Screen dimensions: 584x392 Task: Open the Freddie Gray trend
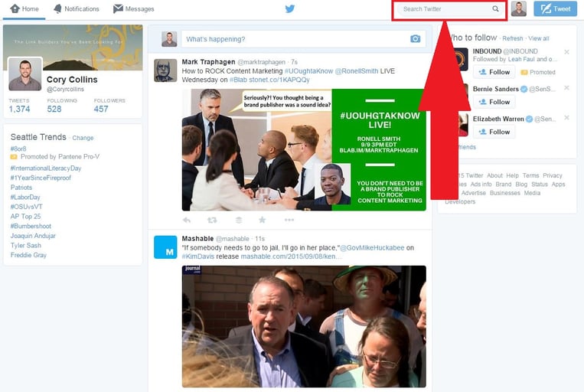point(28,255)
